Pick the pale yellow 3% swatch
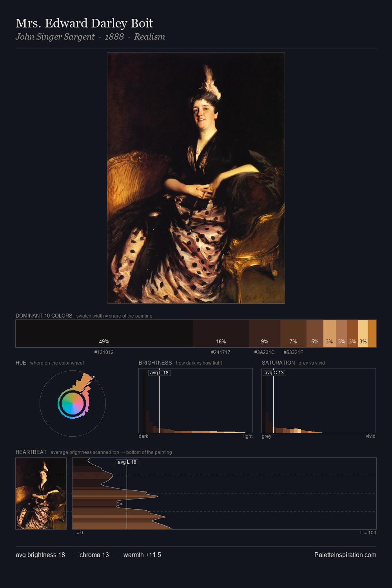This screenshot has width=392, height=588. click(x=363, y=334)
